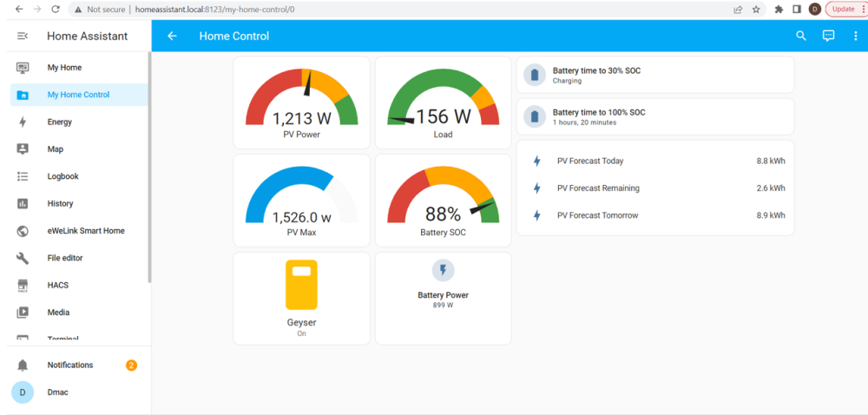This screenshot has width=868, height=415.
Task: Open the assist chat bubble icon
Action: tap(828, 36)
